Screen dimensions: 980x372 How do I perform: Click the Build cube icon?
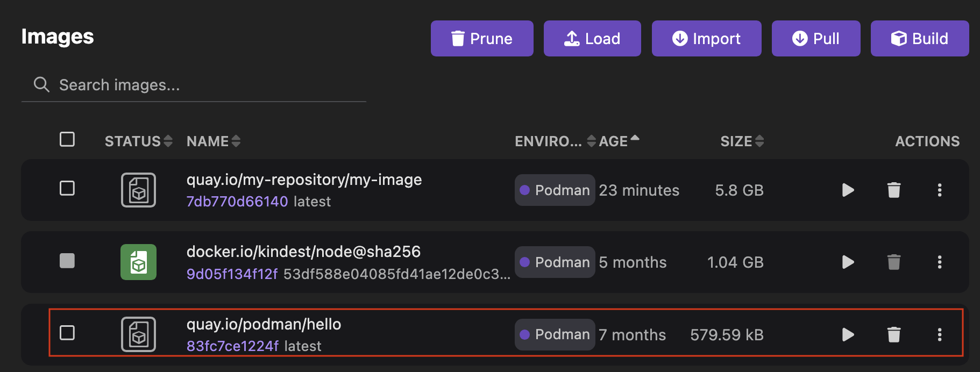click(x=898, y=38)
